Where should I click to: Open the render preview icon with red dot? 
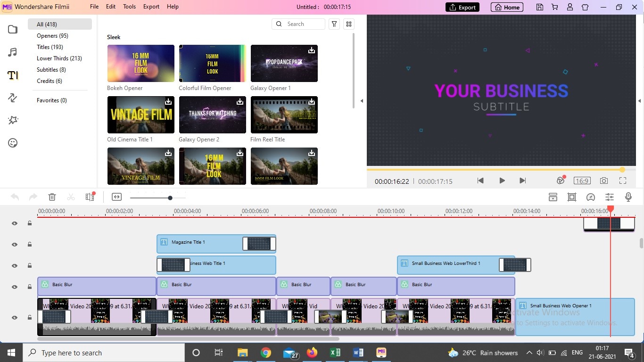click(561, 180)
